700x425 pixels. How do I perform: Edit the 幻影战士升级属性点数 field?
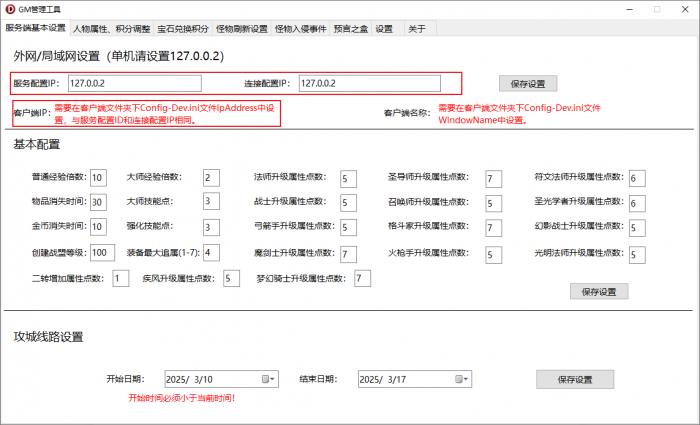(638, 228)
